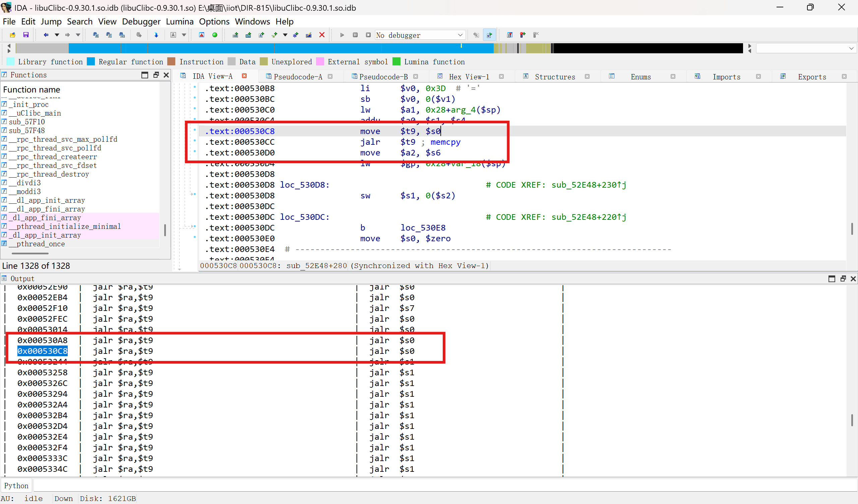This screenshot has height=504, width=858.
Task: Click the pencil edit/rename icon
Action: tap(309, 35)
